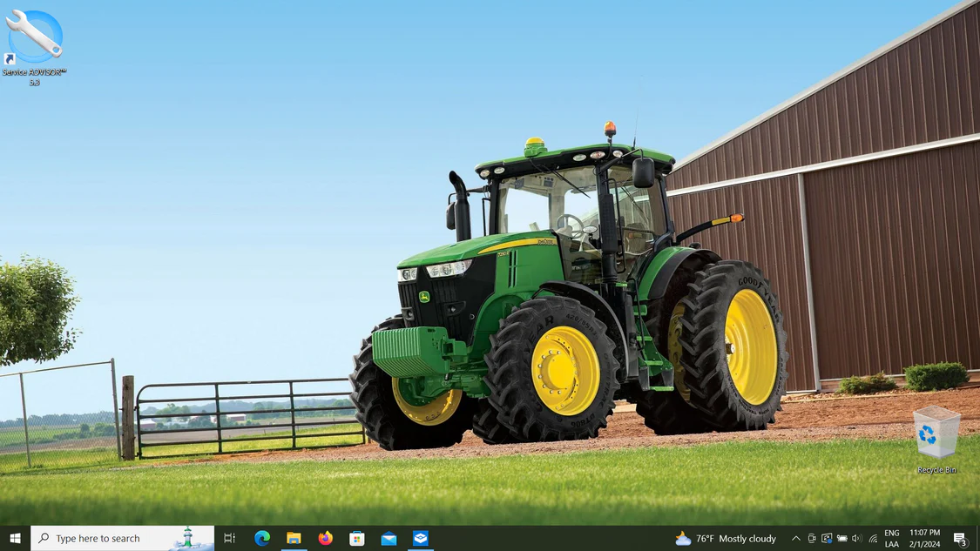
Task: Open File Explorer from the taskbar
Action: point(294,539)
